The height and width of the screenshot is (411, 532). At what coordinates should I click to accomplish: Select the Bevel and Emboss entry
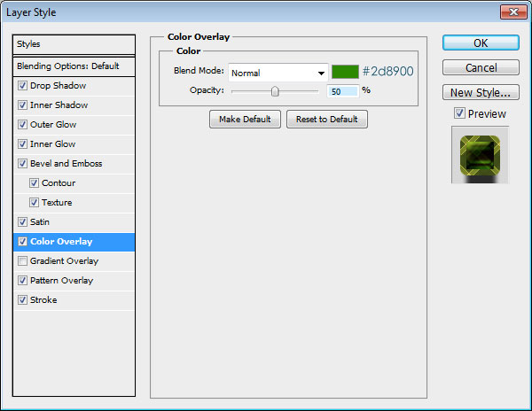pyautogui.click(x=66, y=164)
